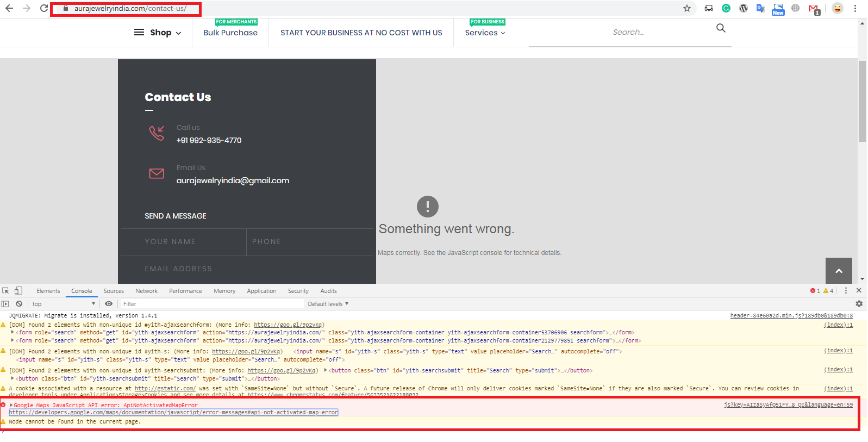Click the phone call icon
This screenshot has width=868, height=442.
[x=157, y=133]
